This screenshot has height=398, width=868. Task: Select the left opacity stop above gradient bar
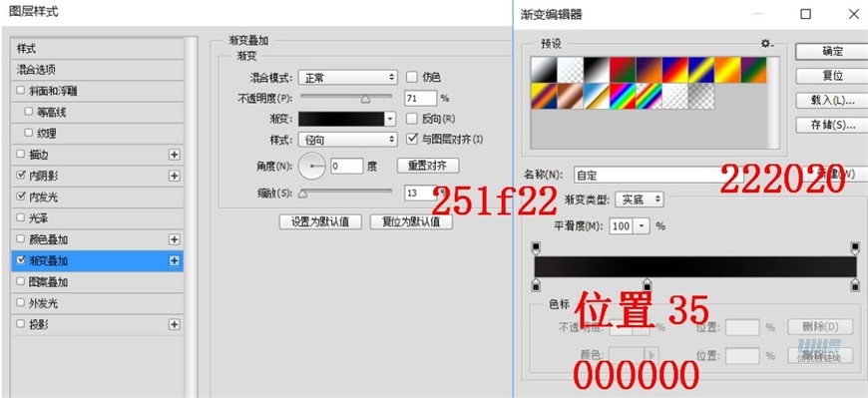pos(536,247)
